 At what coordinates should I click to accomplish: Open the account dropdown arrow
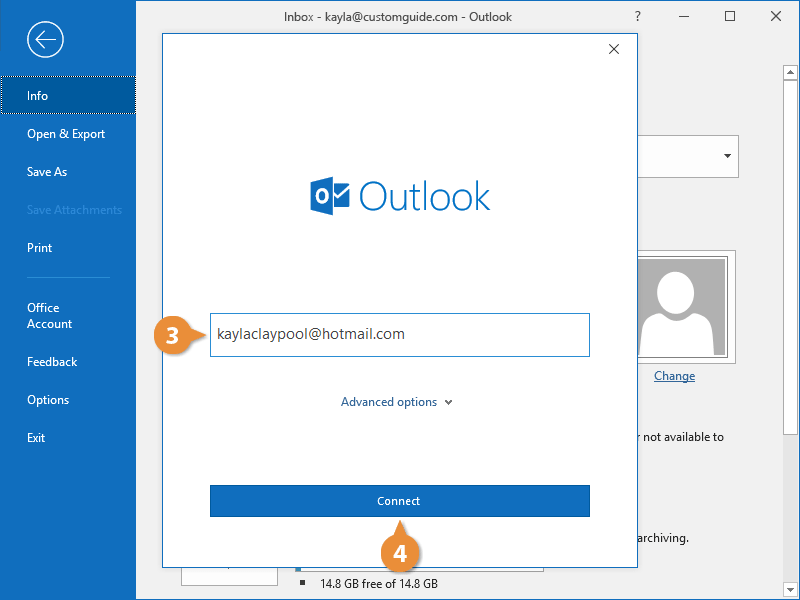pyautogui.click(x=727, y=156)
